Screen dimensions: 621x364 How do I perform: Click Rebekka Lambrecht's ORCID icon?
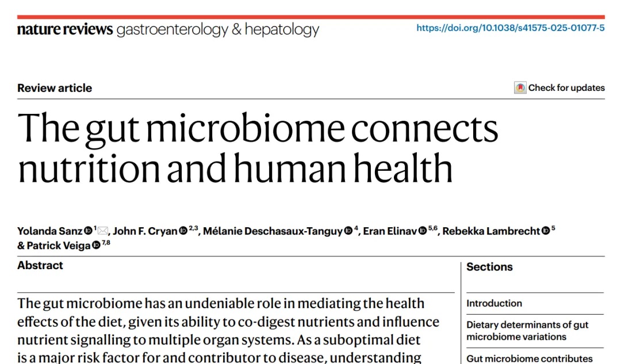click(x=546, y=231)
